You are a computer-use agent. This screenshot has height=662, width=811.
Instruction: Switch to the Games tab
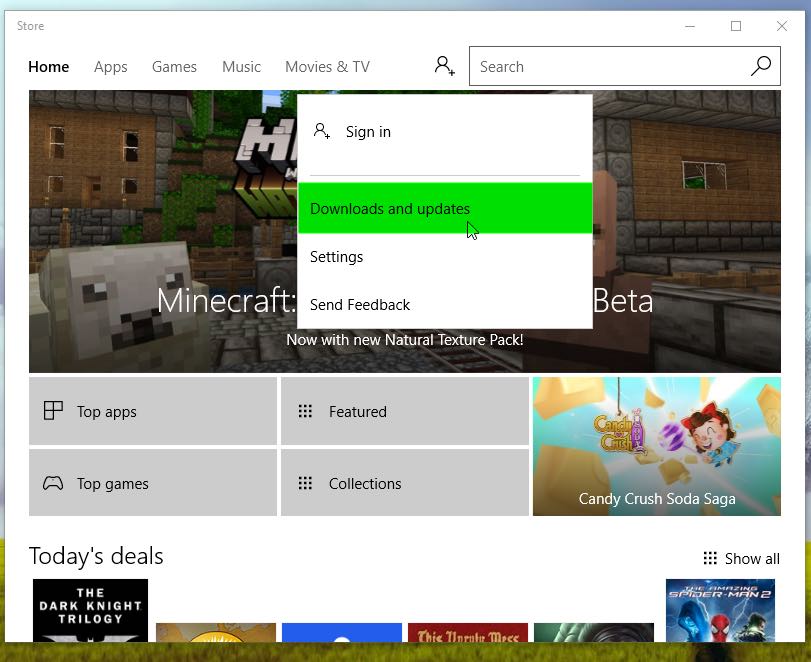pos(174,67)
